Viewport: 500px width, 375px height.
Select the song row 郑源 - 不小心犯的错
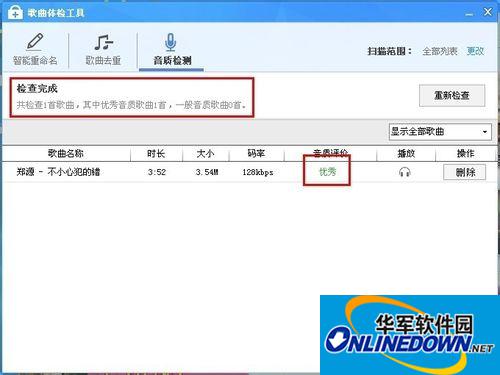click(x=250, y=172)
